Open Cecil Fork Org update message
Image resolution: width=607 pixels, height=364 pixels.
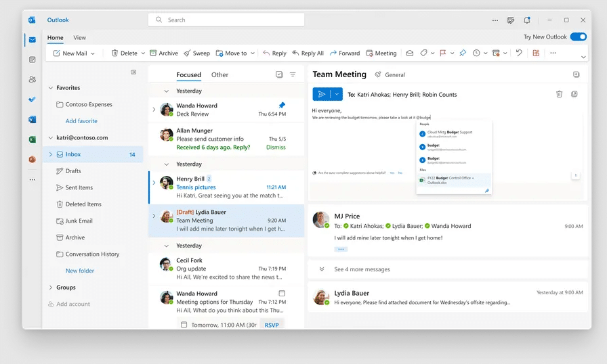click(x=226, y=269)
